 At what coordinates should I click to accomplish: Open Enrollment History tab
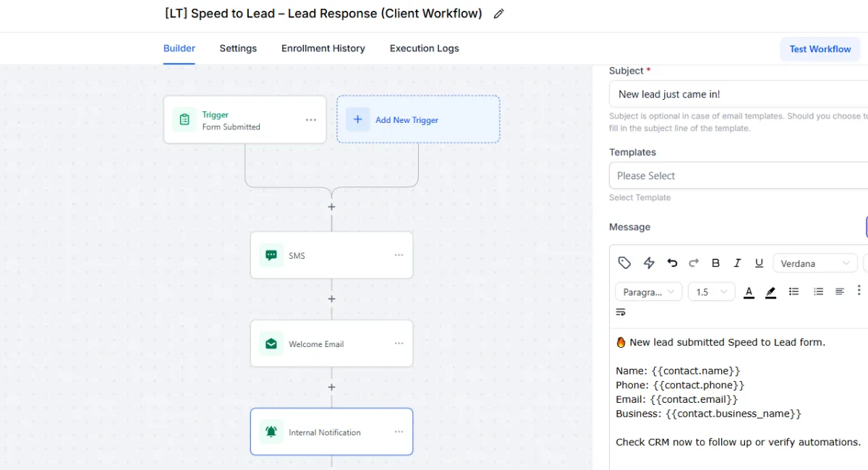[323, 48]
